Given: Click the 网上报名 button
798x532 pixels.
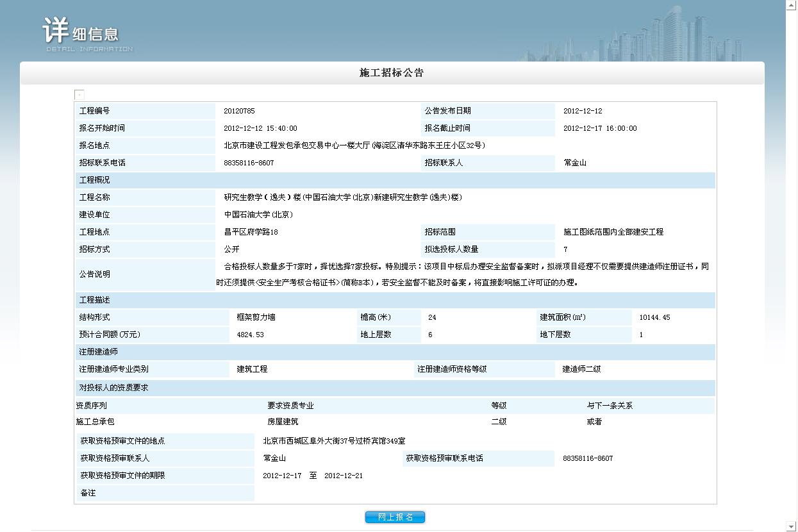Looking at the screenshot, I should click(395, 517).
